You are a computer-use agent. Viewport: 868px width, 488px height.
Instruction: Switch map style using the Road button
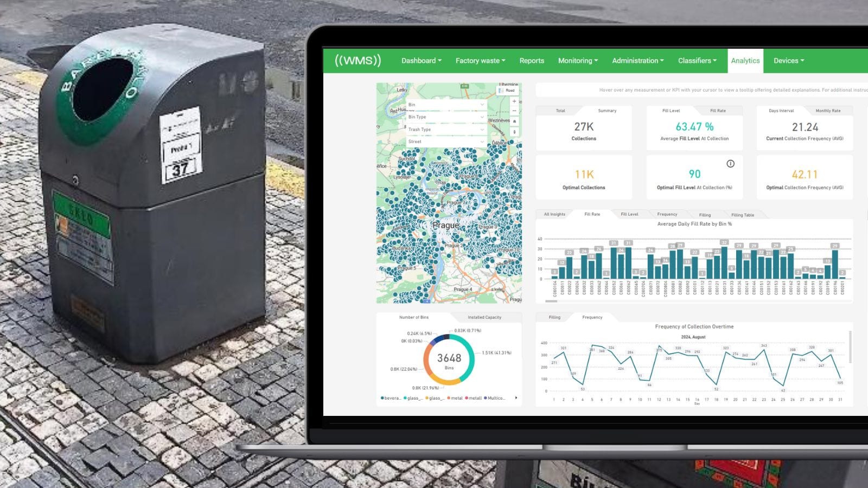click(508, 91)
